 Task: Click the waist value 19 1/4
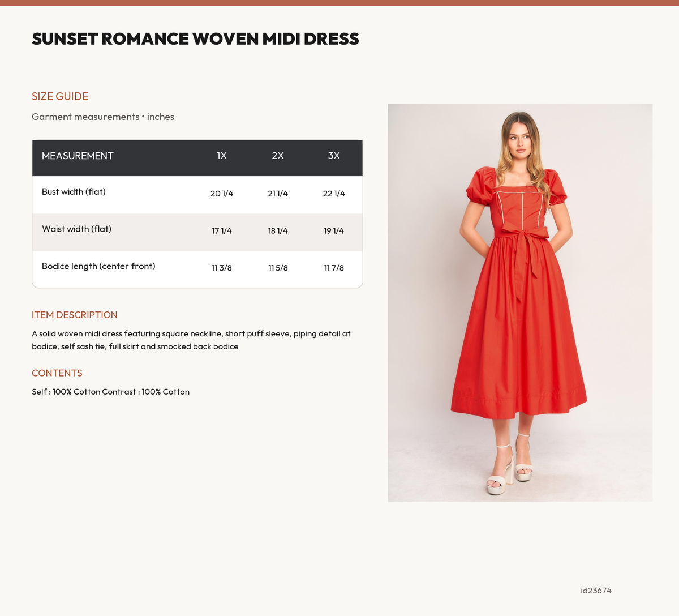(334, 231)
